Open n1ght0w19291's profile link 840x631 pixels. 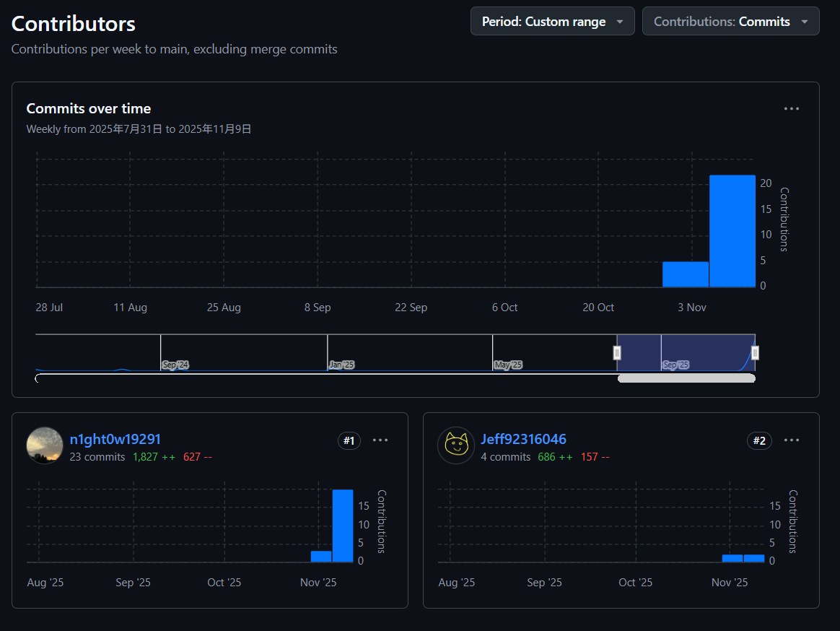(115, 439)
